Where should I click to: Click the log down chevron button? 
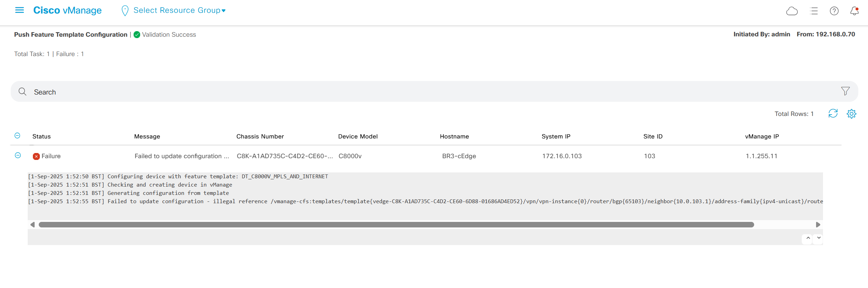819,238
